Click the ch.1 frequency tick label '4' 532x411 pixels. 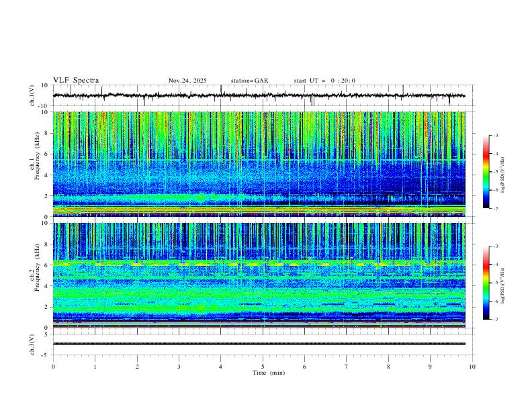(47, 175)
